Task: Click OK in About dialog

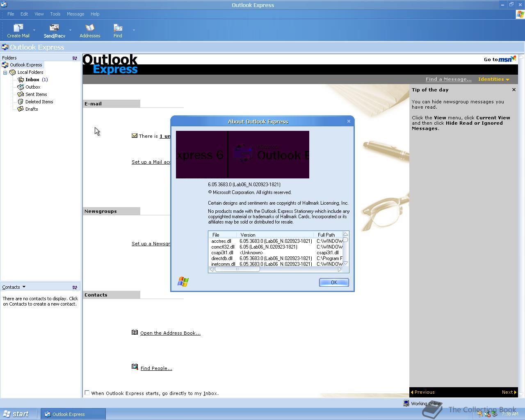Action: [334, 282]
